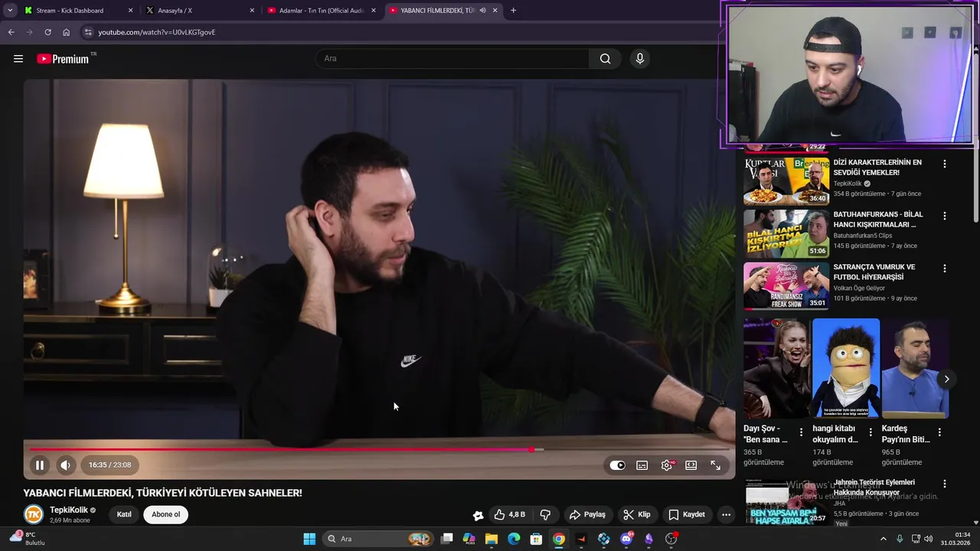Open the TepkiKolik channel name link
980x551 pixels.
[x=69, y=510]
